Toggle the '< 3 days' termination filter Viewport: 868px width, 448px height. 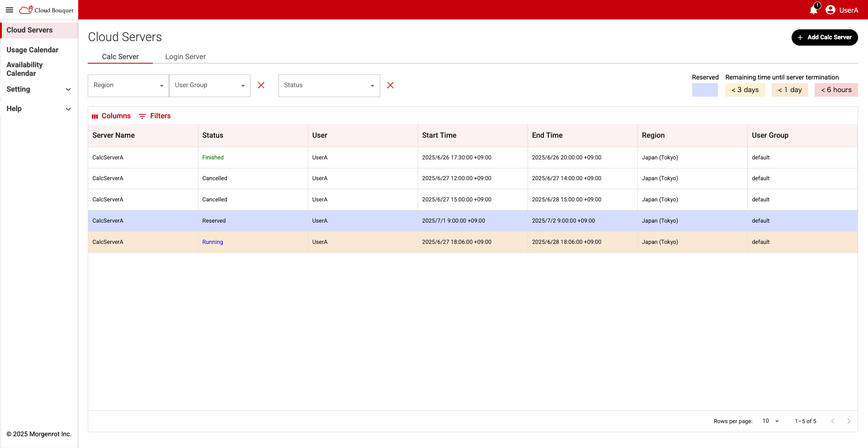[745, 89]
